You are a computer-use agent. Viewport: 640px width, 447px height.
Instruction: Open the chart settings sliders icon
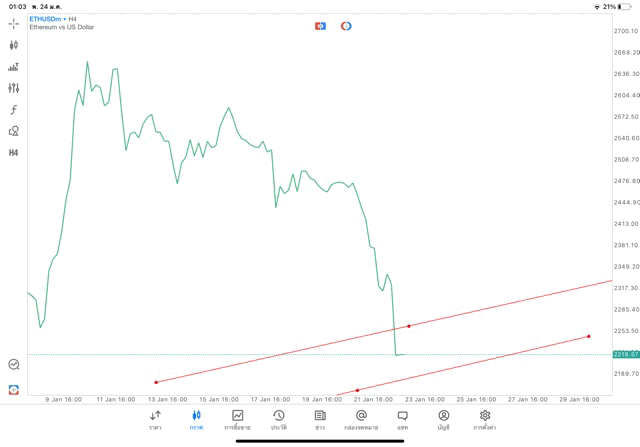coord(14,88)
